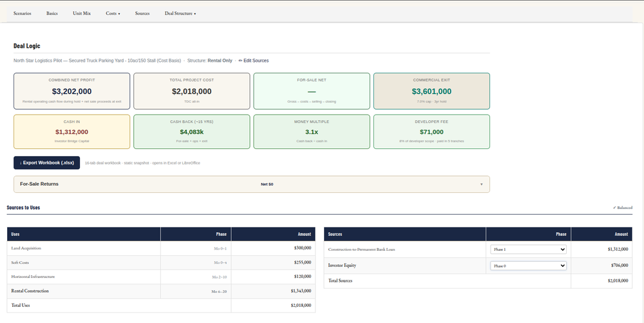Click the Export Workbook (.xlsx) button
The height and width of the screenshot is (323, 644).
pyautogui.click(x=47, y=162)
